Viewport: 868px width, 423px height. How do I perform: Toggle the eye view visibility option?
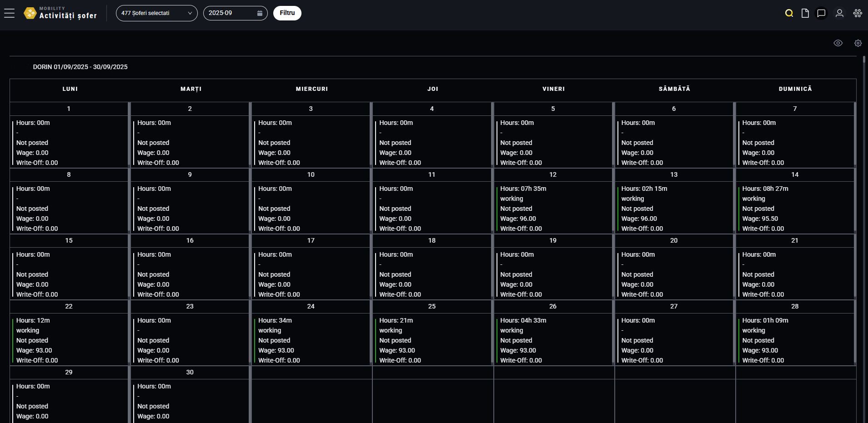click(x=838, y=43)
